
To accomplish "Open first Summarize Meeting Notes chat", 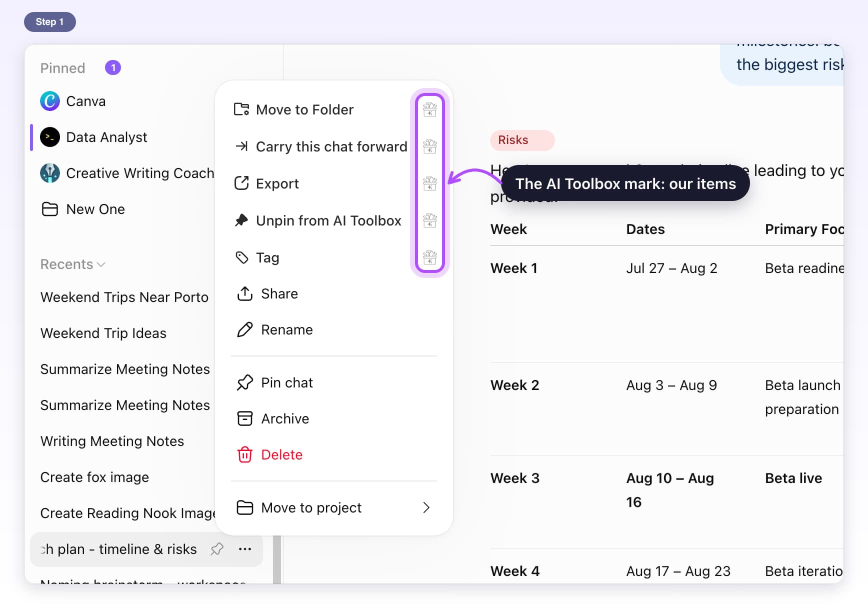I will pos(125,369).
